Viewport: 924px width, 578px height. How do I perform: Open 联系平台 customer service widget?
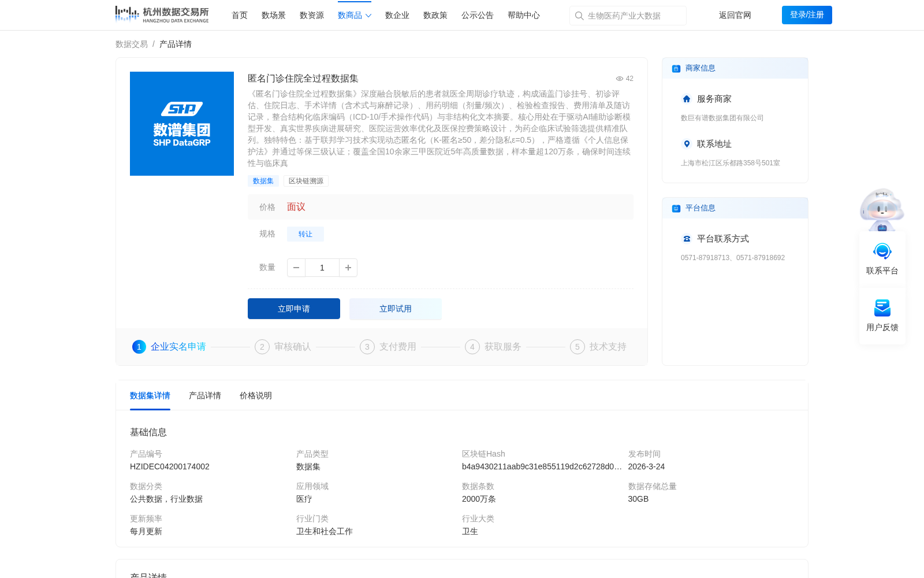point(882,259)
